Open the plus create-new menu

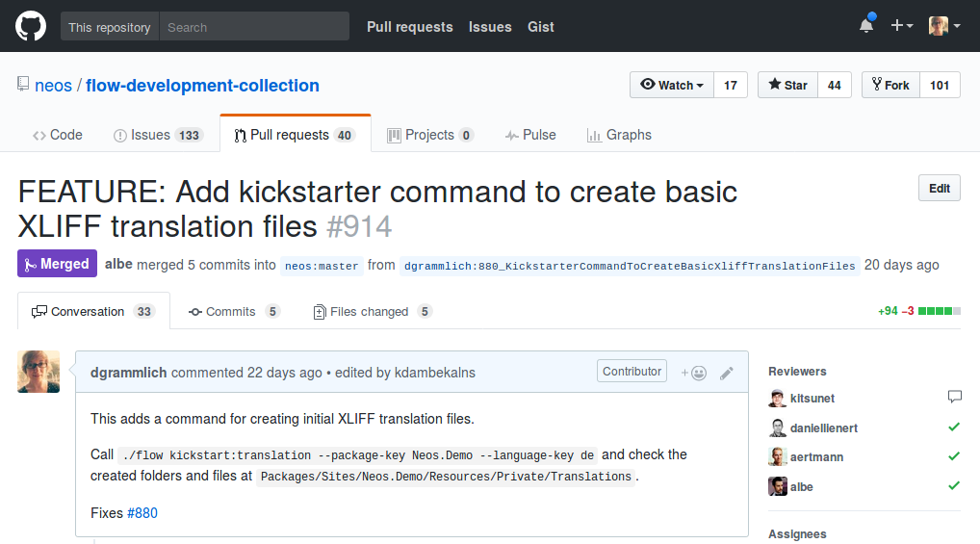click(x=902, y=26)
